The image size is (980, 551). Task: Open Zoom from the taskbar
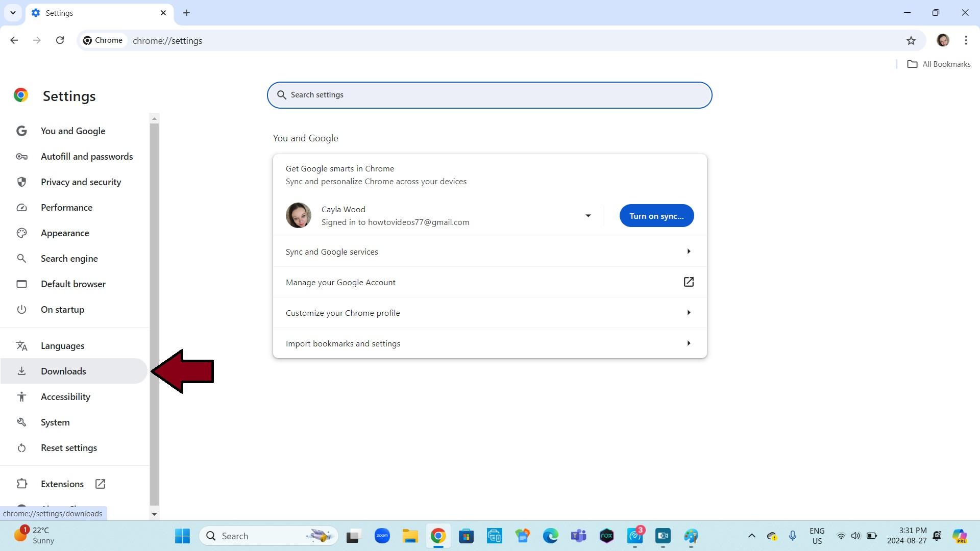pyautogui.click(x=382, y=536)
